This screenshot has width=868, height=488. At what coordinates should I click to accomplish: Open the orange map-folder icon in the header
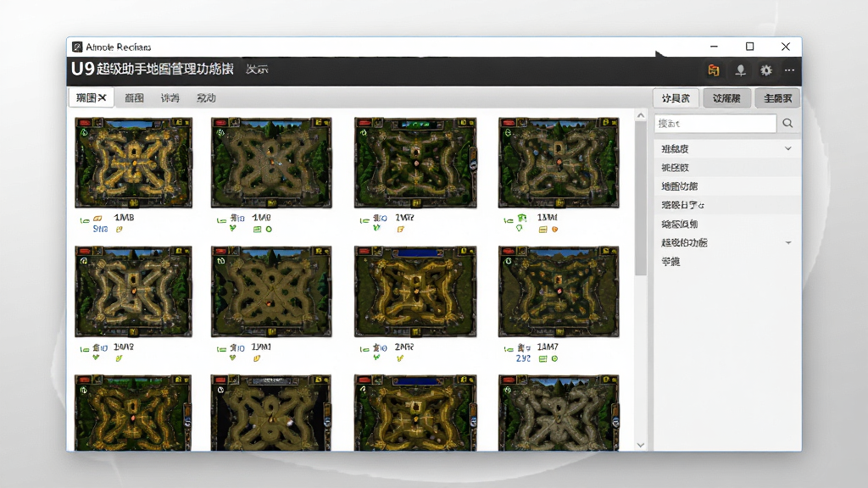coord(714,70)
